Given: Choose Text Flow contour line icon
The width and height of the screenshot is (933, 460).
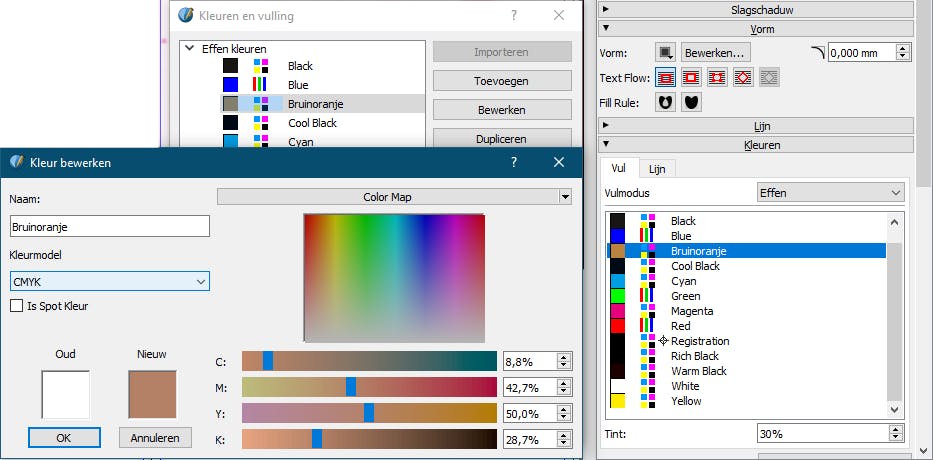Looking at the screenshot, I should (743, 77).
